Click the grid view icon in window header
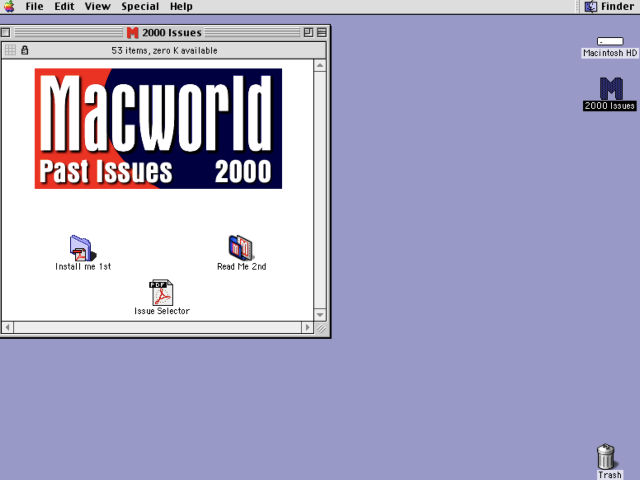Image resolution: width=640 pixels, height=480 pixels. click(x=10, y=50)
